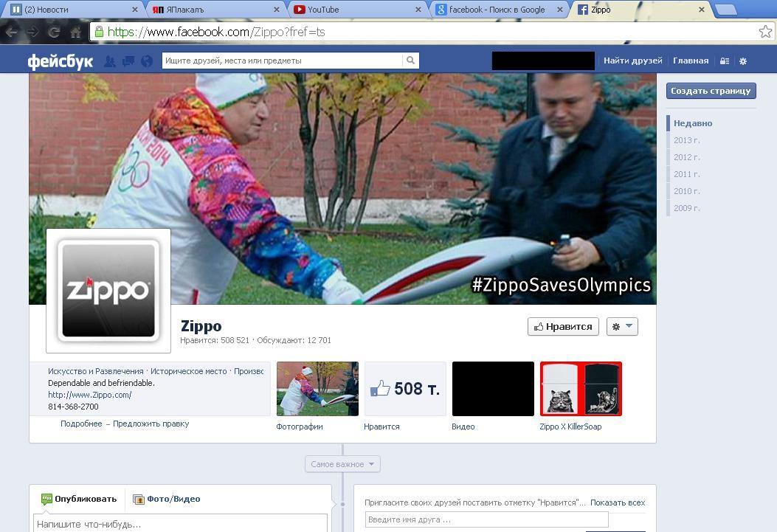Screen dimensions: 777x532
Task: Open the cover photo #ZippoSavesOlympics
Action: point(343,189)
